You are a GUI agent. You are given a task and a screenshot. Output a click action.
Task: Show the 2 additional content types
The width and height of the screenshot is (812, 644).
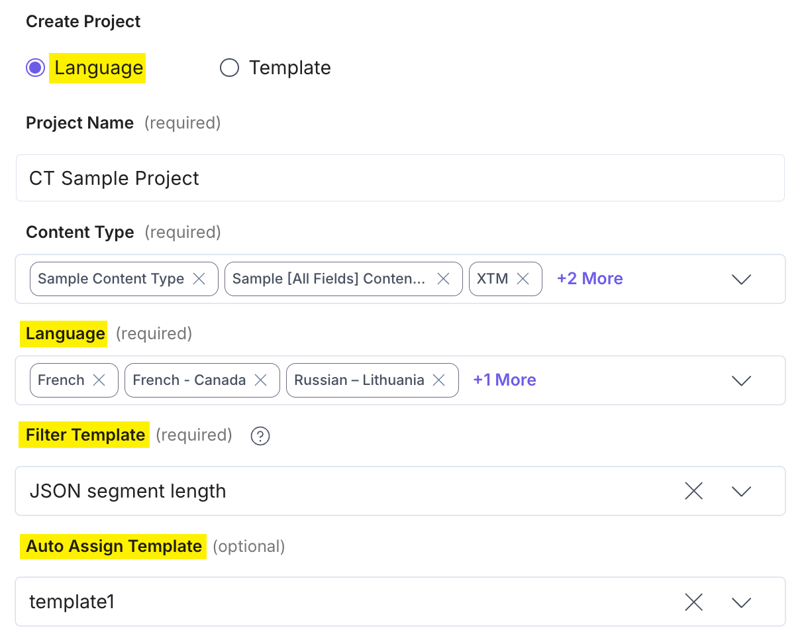click(589, 279)
